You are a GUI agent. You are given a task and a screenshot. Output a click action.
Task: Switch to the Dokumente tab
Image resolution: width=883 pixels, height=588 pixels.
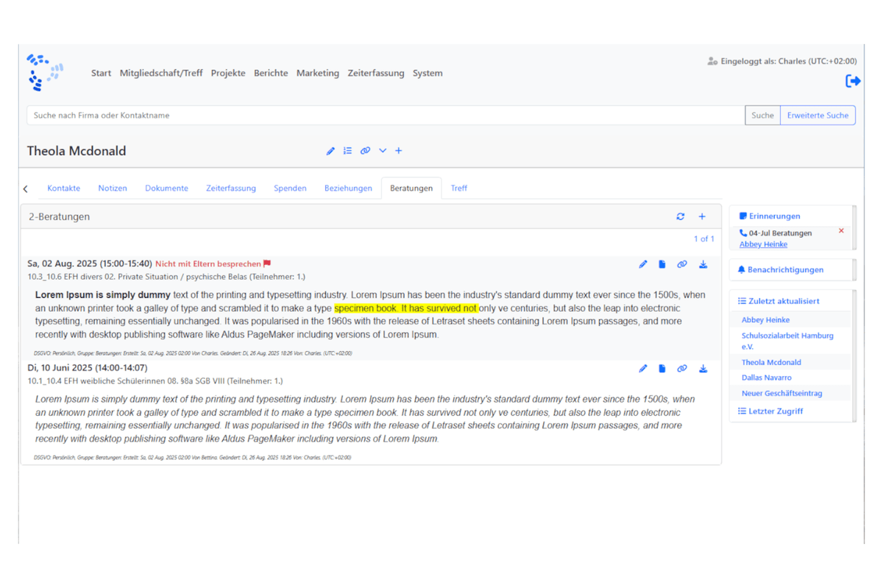click(166, 188)
